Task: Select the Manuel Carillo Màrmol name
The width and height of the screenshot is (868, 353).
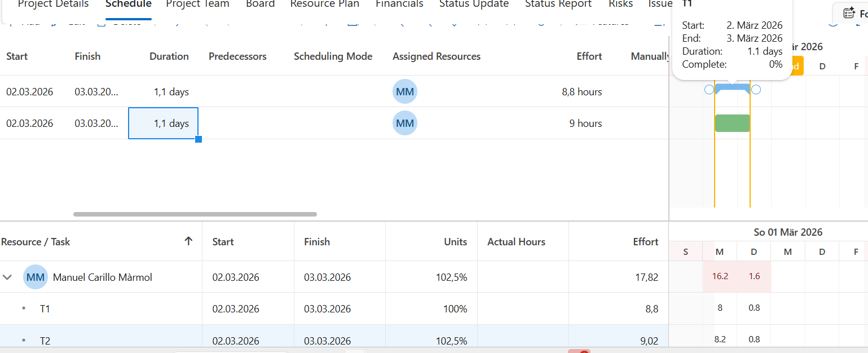Action: pyautogui.click(x=102, y=277)
